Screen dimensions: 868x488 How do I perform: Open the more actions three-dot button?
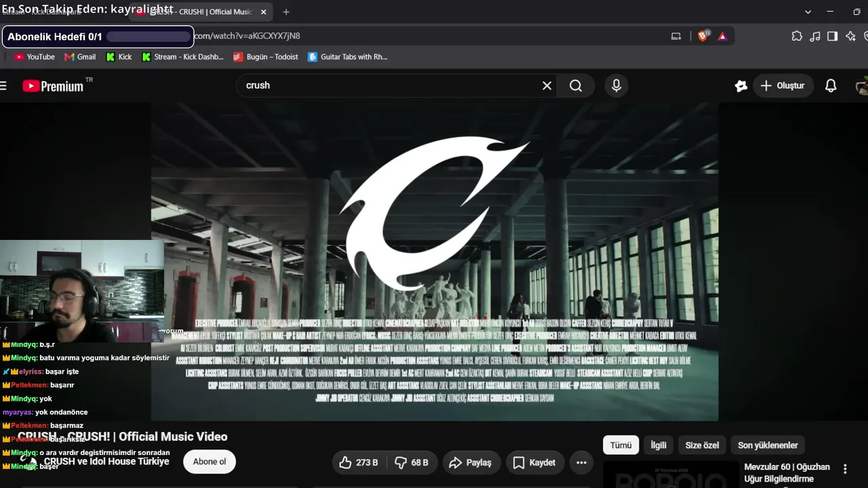point(581,462)
